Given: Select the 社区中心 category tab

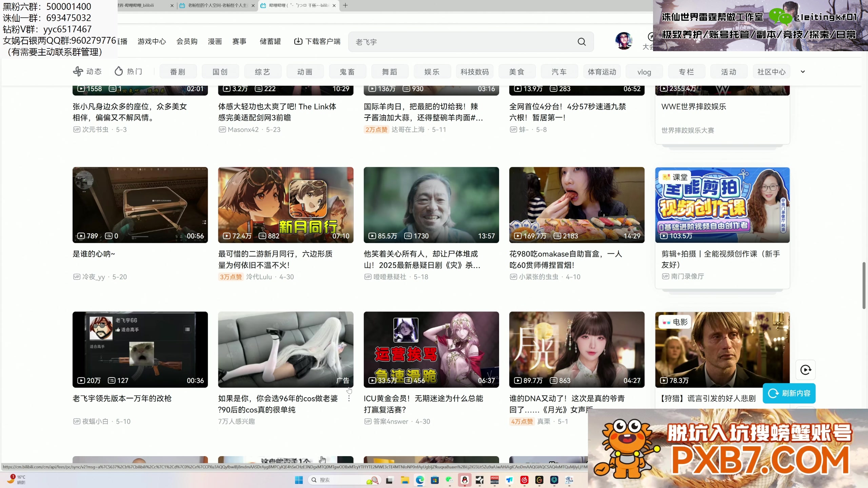Looking at the screenshot, I should [x=771, y=72].
